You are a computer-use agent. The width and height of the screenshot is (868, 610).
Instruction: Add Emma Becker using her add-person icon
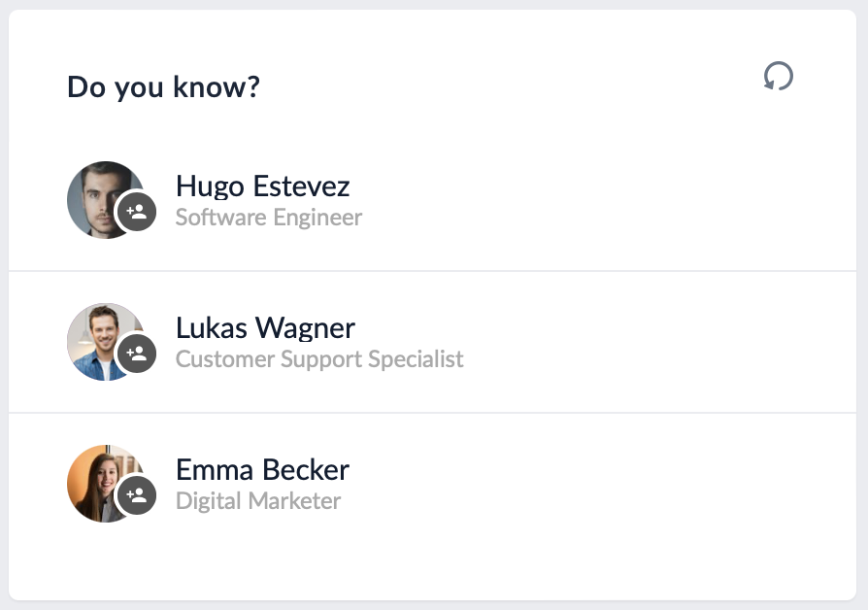135,496
